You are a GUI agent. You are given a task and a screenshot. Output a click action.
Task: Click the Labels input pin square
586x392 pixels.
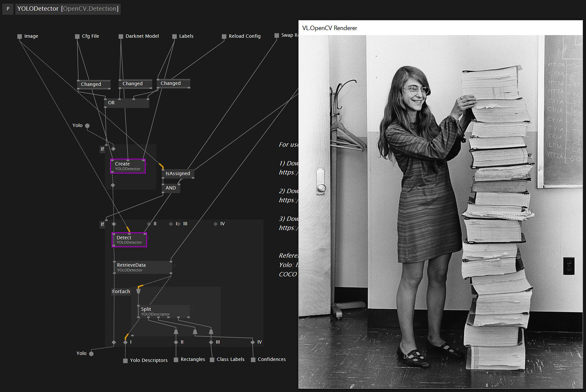tap(174, 36)
